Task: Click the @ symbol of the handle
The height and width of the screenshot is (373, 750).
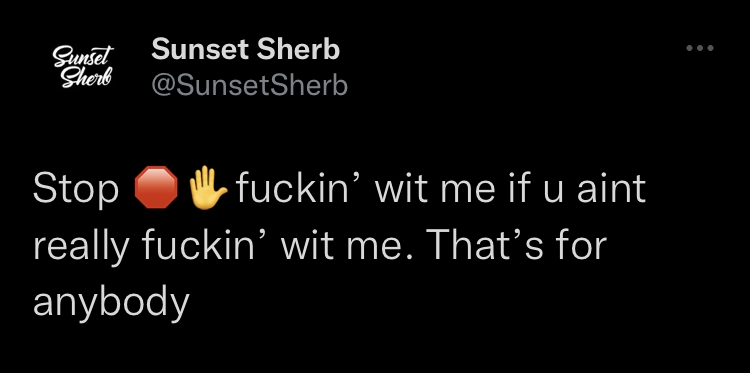Action: (162, 87)
